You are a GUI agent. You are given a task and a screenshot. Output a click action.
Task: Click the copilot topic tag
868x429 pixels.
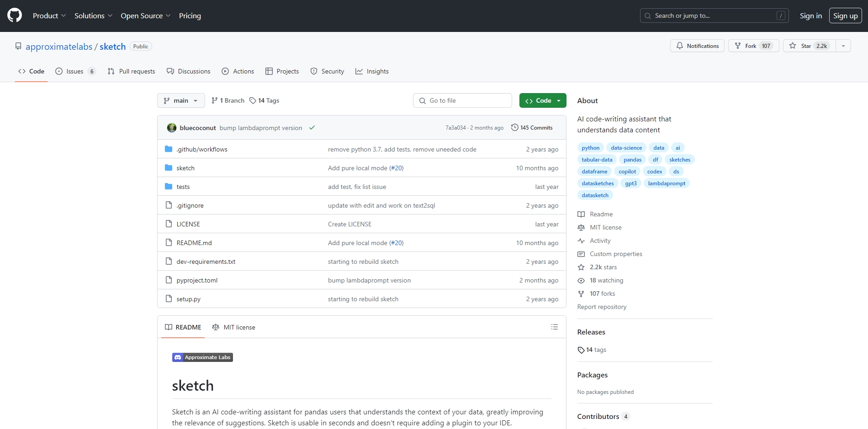(x=627, y=172)
